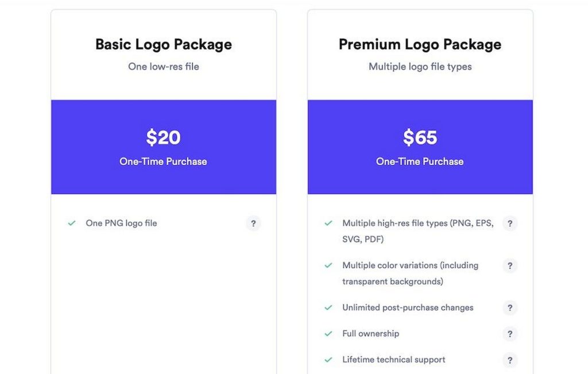Select the Basic Logo Package heading

[164, 44]
